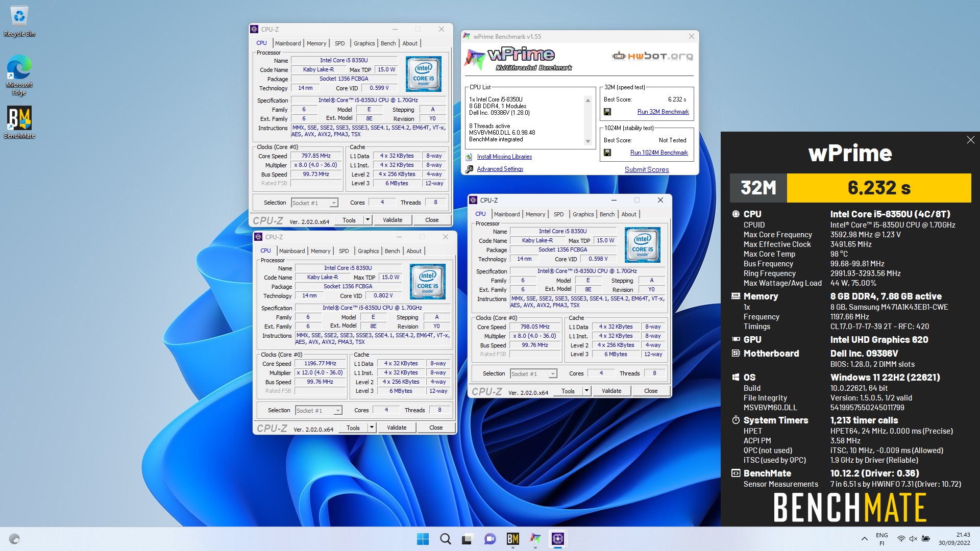
Task: Click the Close button in the 797.85 MHz CPU-Z window
Action: (432, 220)
